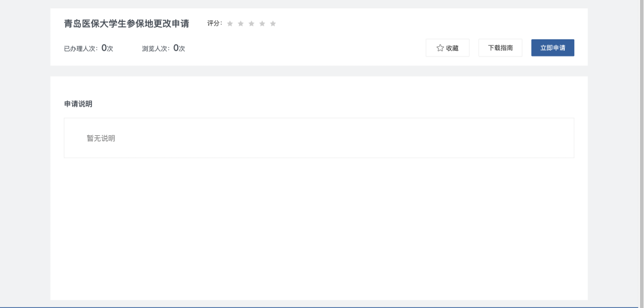Screen dimensions: 644x308
Task: Click the 0次 count beside 浏览人次
Action: pyautogui.click(x=179, y=48)
